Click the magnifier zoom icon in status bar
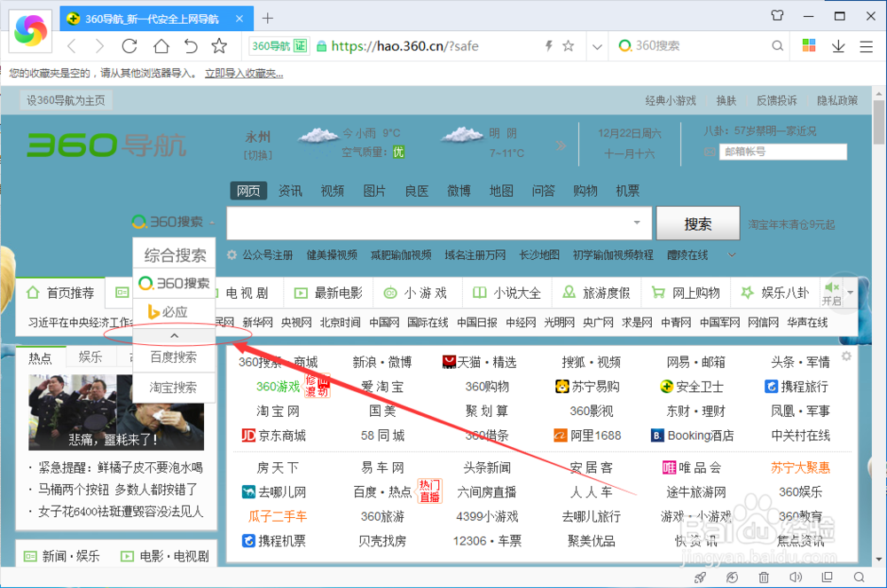 tap(860, 577)
